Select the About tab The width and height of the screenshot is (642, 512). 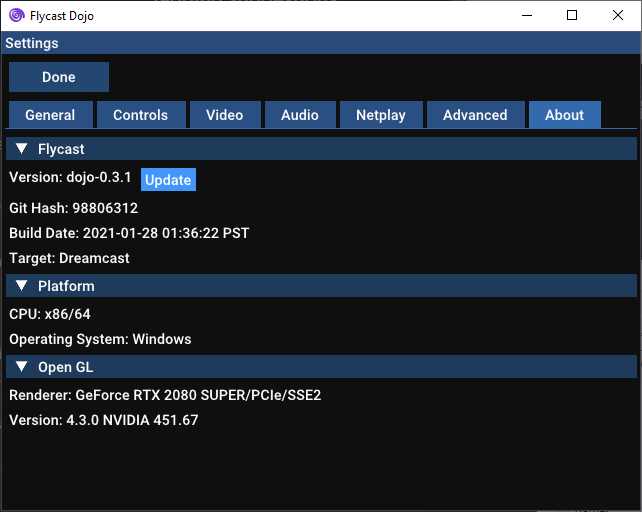tap(565, 115)
